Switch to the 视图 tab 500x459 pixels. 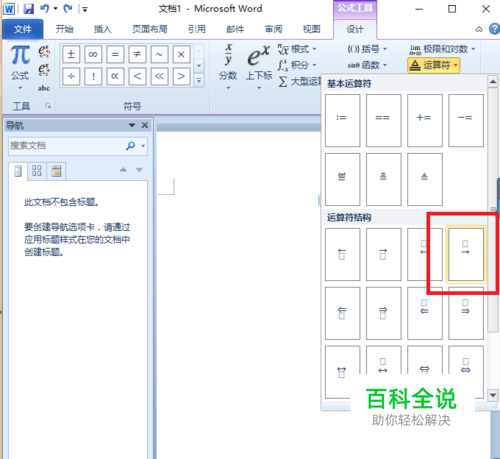[311, 29]
